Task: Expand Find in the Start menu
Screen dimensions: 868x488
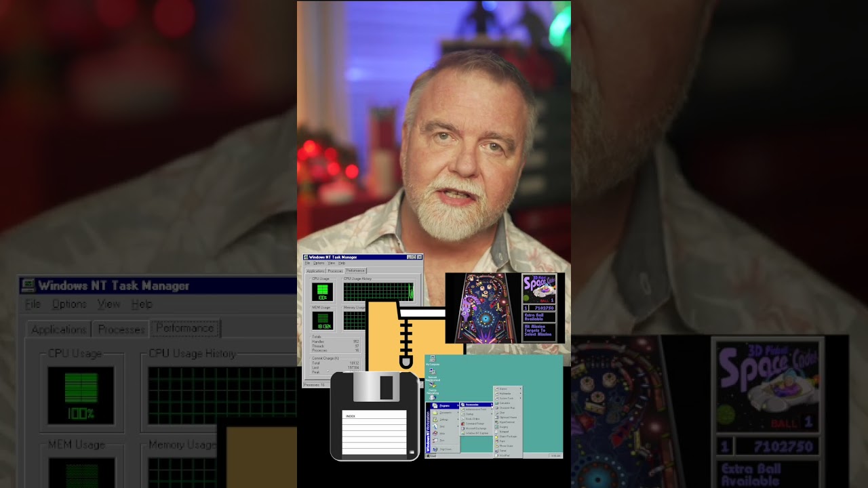Action: pos(445,426)
